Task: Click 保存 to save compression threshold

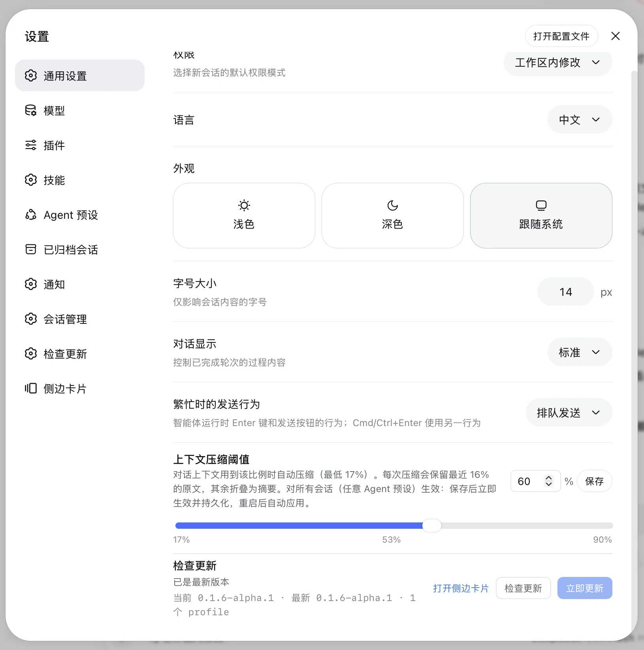Action: click(x=595, y=481)
